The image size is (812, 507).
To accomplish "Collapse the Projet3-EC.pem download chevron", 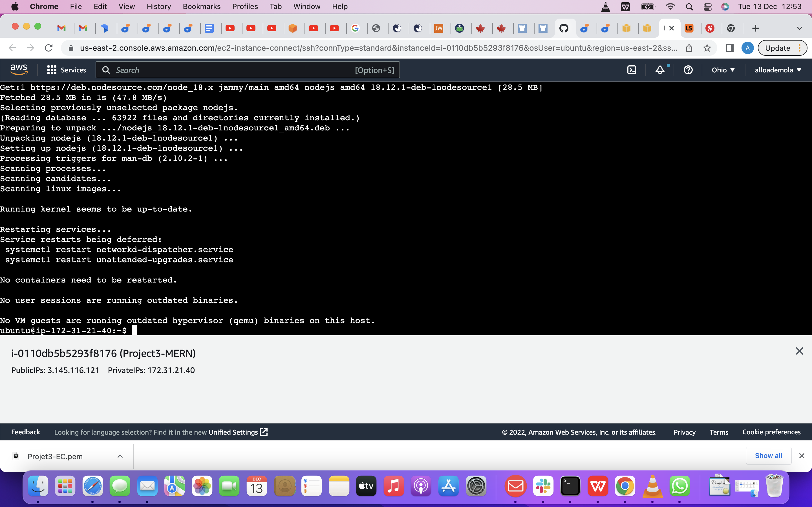I will pyautogui.click(x=120, y=456).
